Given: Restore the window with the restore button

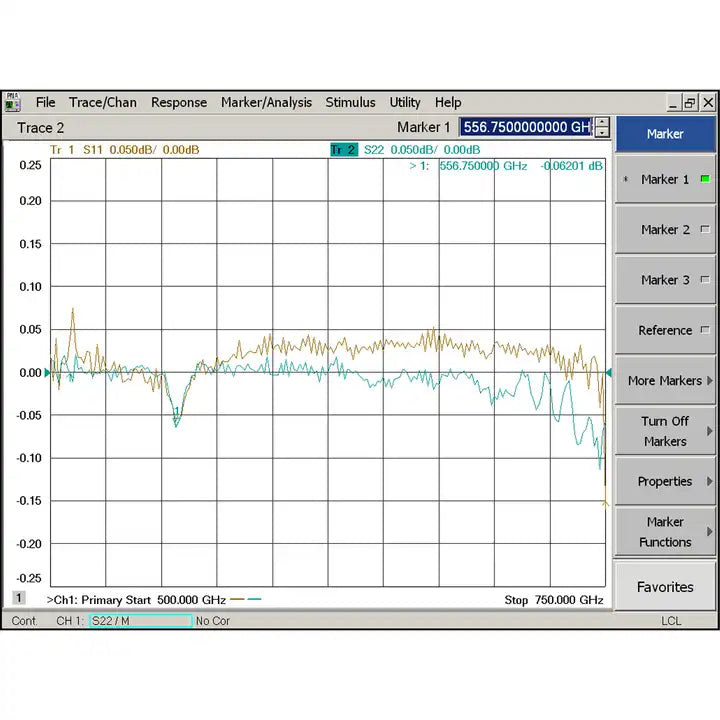Looking at the screenshot, I should point(690,102).
